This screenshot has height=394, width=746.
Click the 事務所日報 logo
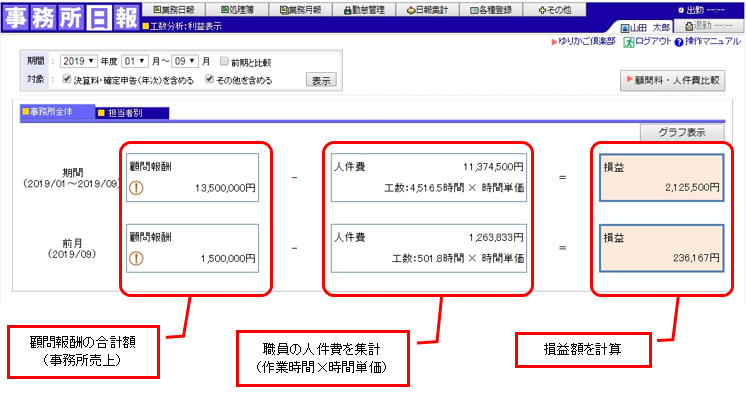tap(71, 18)
